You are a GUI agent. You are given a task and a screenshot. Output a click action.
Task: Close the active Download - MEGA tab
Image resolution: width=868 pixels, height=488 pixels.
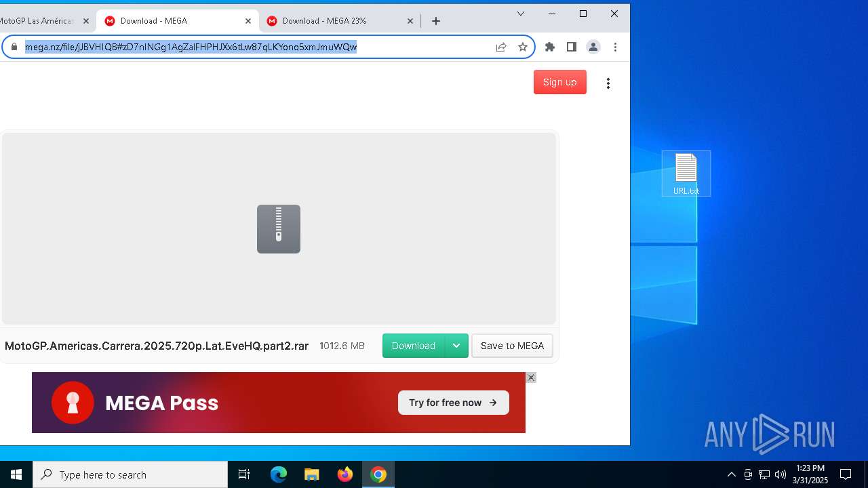click(248, 21)
